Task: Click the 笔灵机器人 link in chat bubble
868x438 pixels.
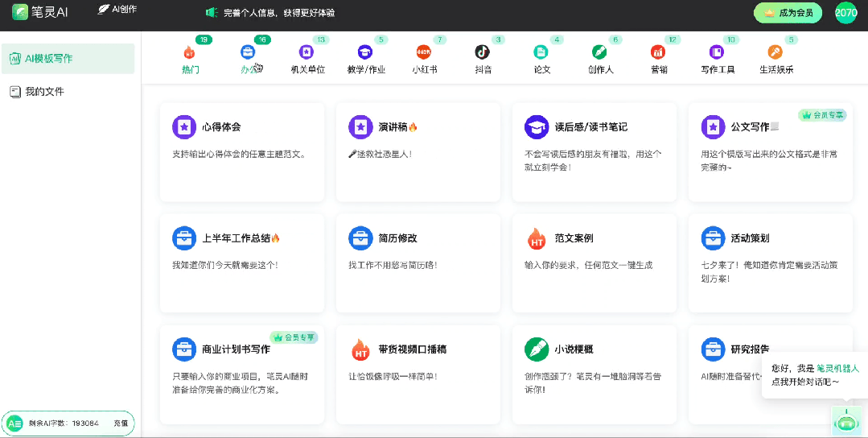Action: coord(838,368)
